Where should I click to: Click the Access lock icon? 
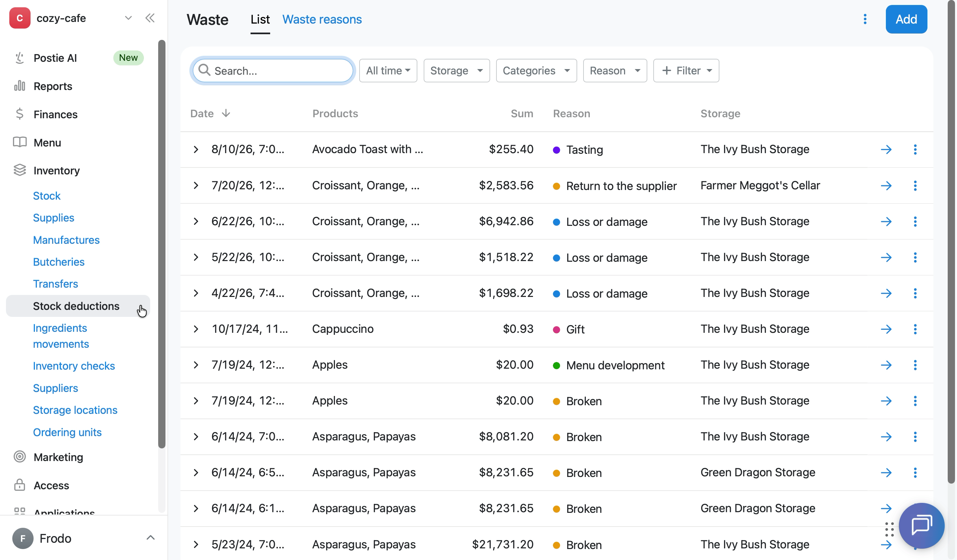tap(19, 485)
